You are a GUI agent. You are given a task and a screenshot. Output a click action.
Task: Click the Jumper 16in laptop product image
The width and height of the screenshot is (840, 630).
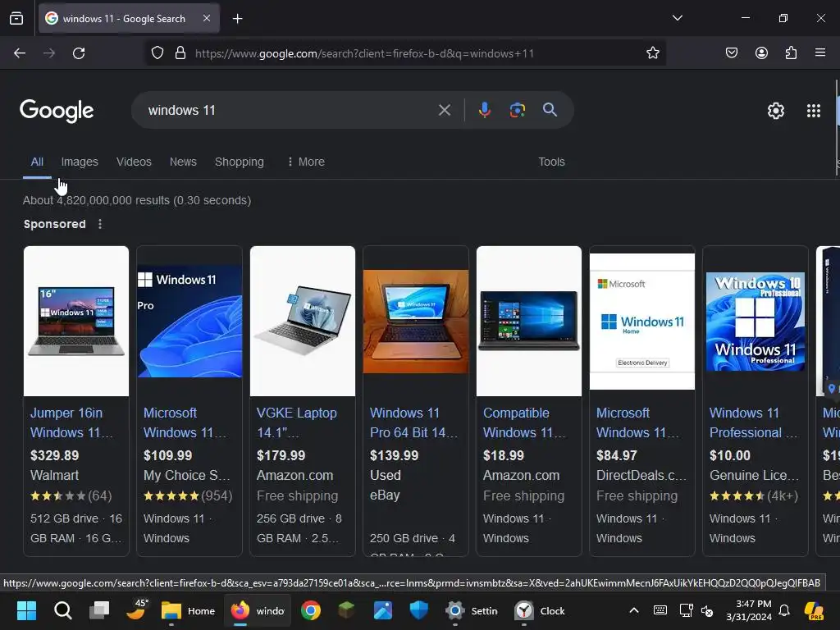click(x=76, y=321)
